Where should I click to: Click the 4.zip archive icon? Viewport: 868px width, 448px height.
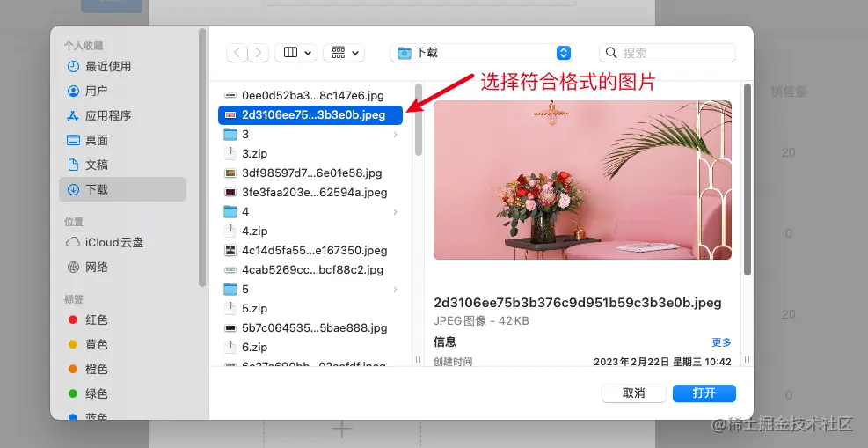pyautogui.click(x=230, y=231)
